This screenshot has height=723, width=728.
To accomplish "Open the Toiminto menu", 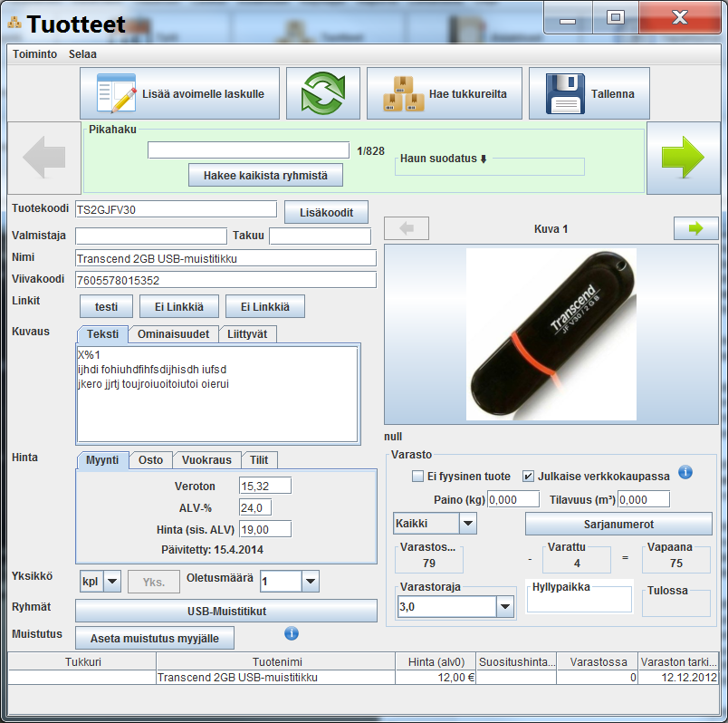I will click(34, 54).
